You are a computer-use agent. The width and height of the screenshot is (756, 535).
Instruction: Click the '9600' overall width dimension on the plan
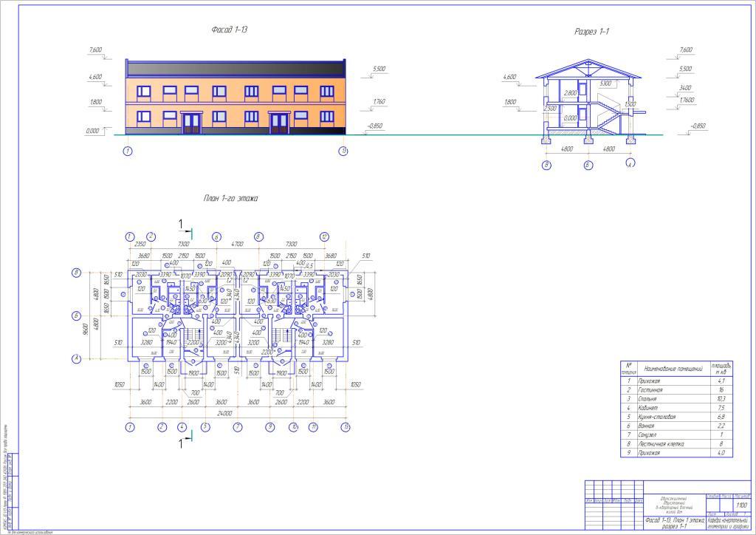(x=86, y=329)
